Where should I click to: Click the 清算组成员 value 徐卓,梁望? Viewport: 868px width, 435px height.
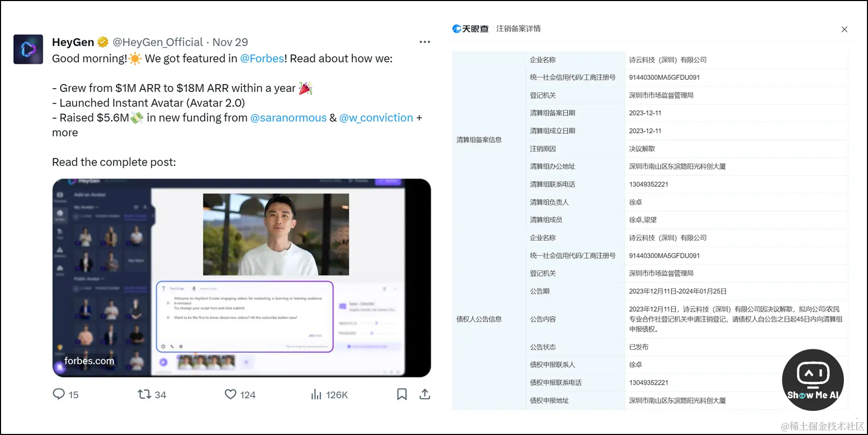click(x=643, y=220)
